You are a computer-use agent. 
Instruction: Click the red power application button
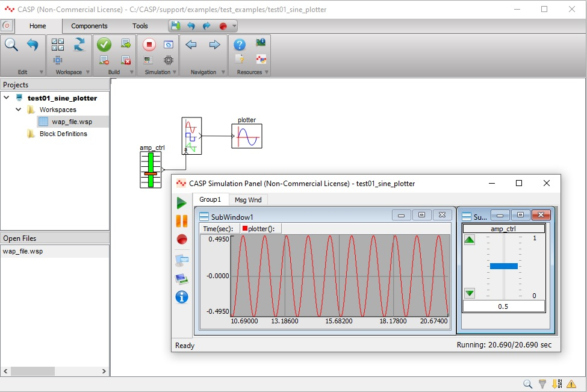[7, 25]
